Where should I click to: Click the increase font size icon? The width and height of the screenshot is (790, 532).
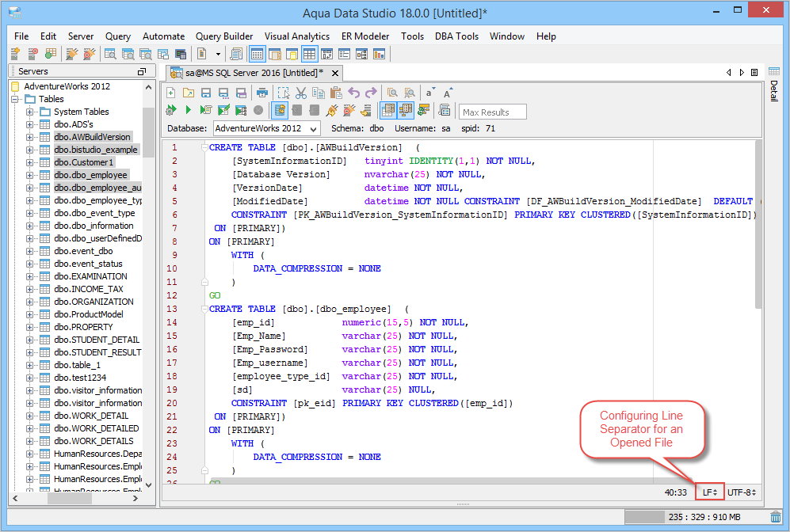[x=448, y=93]
